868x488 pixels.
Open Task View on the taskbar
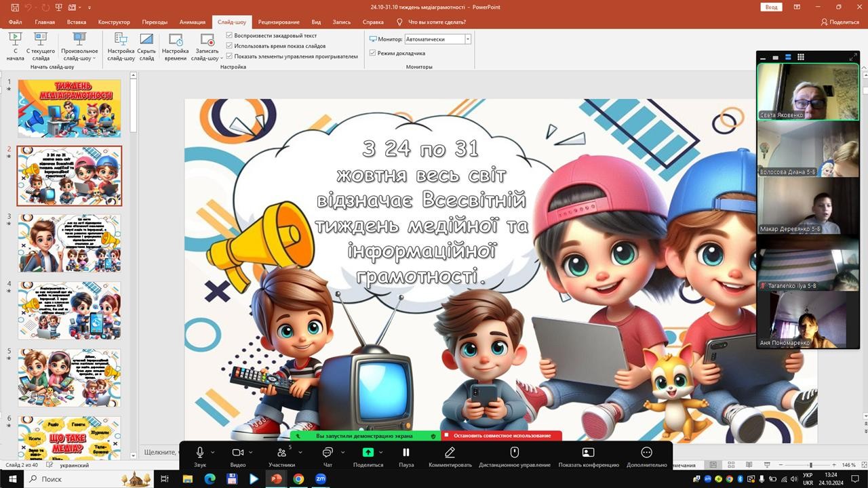pyautogui.click(x=165, y=479)
